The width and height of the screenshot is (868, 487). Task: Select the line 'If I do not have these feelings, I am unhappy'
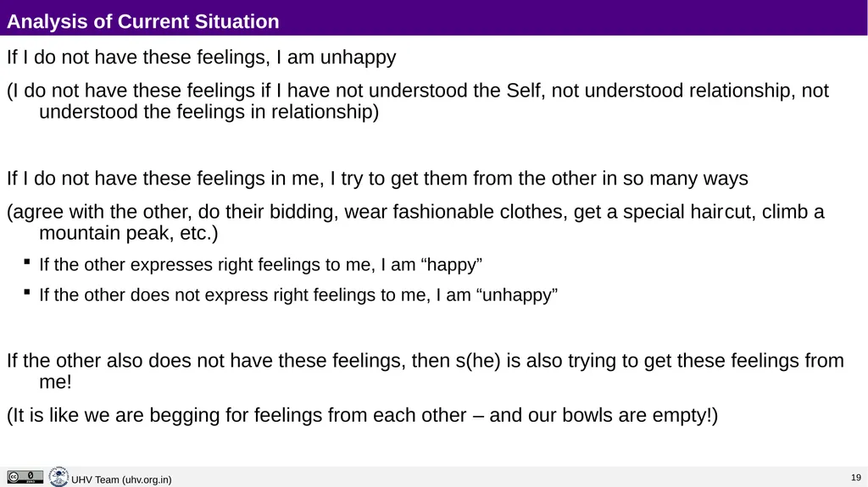coord(202,58)
